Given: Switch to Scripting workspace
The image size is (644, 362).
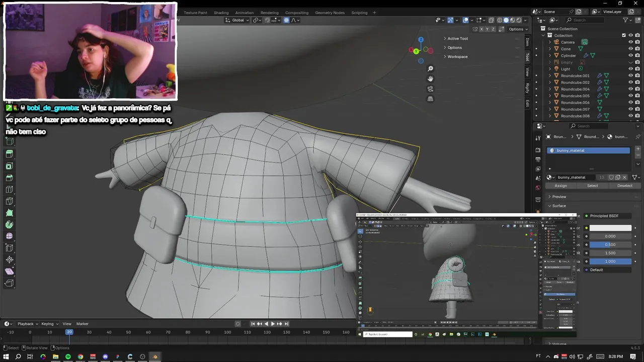Looking at the screenshot, I should 359,13.
